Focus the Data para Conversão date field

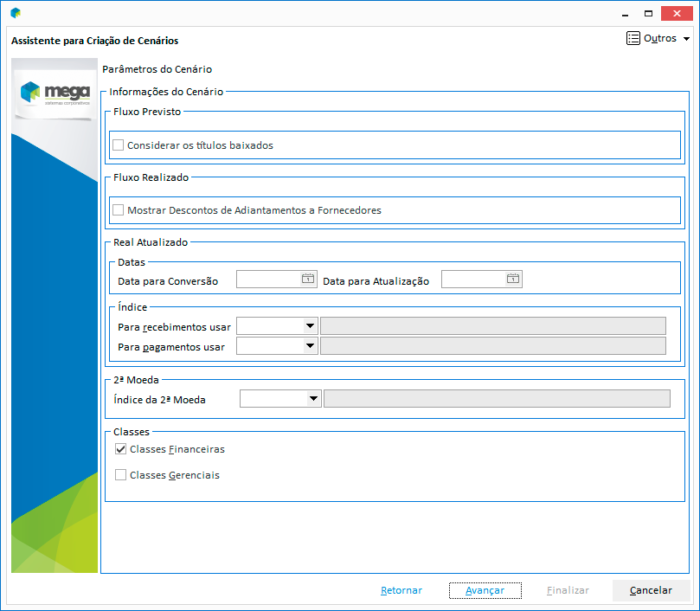[x=268, y=280]
